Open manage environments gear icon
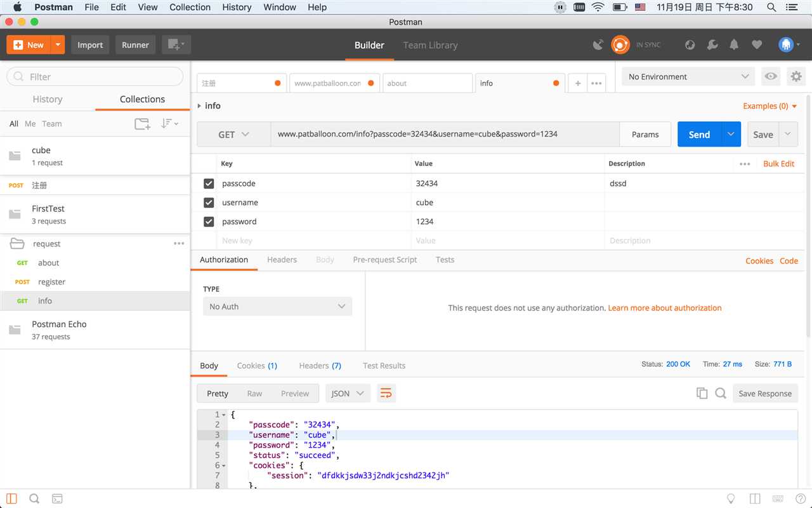812x508 pixels. [796, 76]
